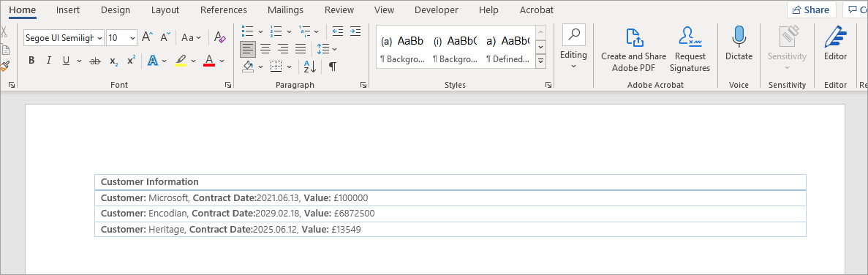The image size is (868, 275).
Task: Toggle Italic formatting
Action: [x=48, y=61]
